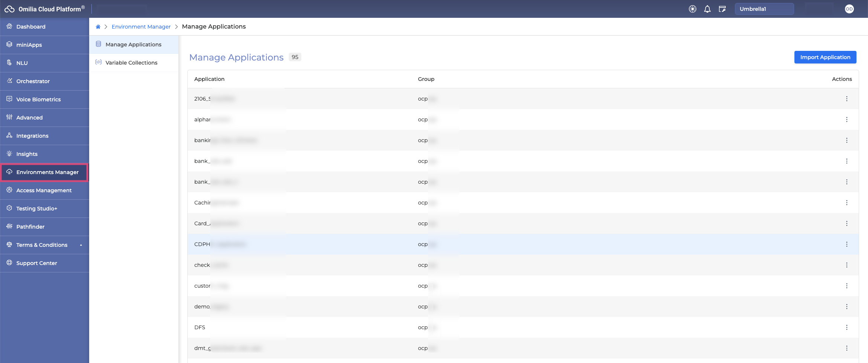868x363 pixels.
Task: Open actions menu for CDPH row
Action: (x=846, y=244)
